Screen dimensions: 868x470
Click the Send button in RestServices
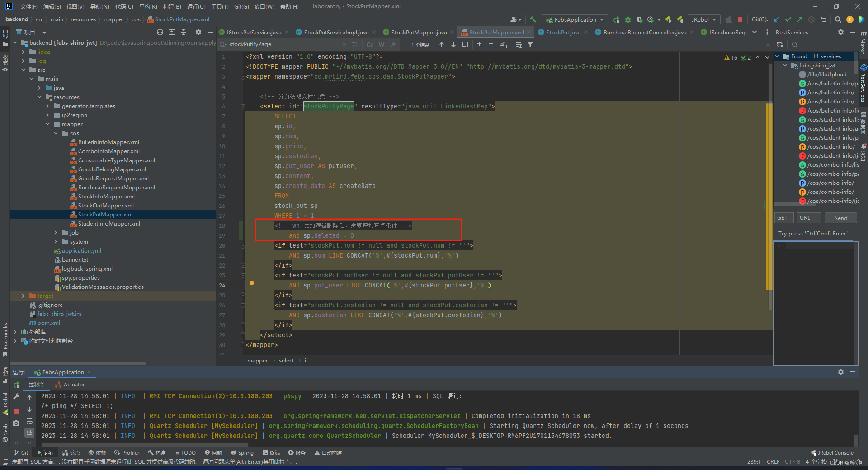[x=840, y=218]
